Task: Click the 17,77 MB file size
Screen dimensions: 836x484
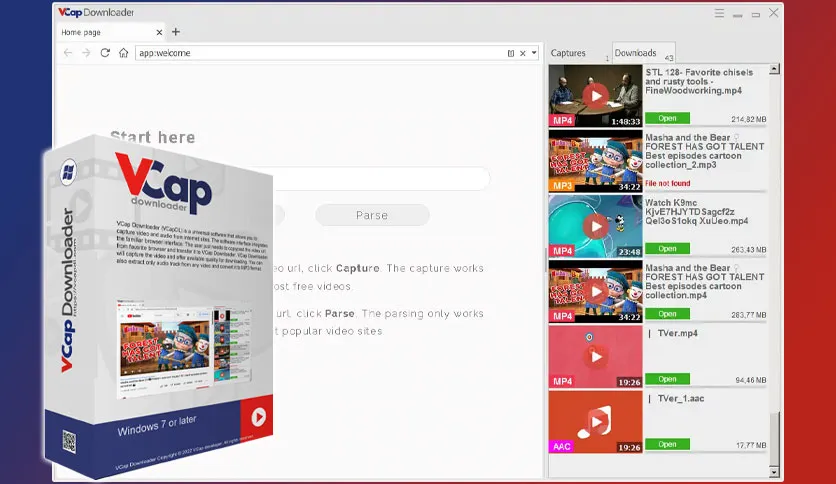Action: [x=751, y=445]
